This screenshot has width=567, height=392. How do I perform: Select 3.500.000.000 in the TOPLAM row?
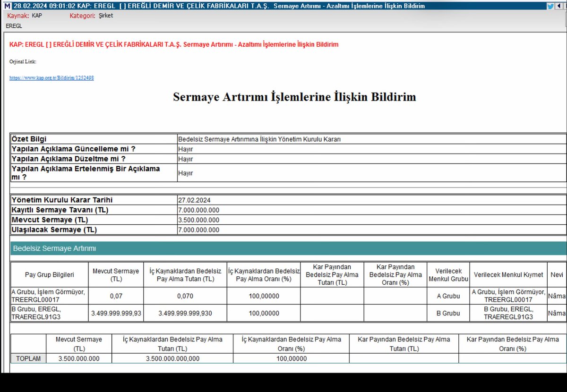79,358
